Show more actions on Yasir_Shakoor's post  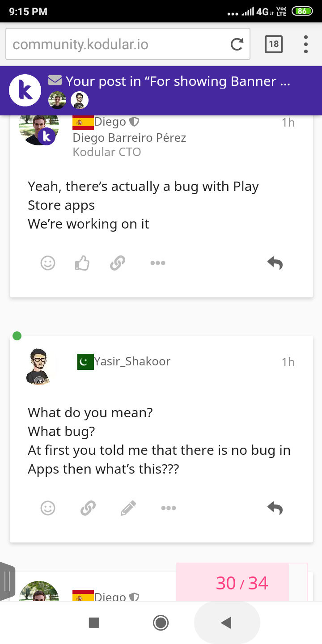169,508
